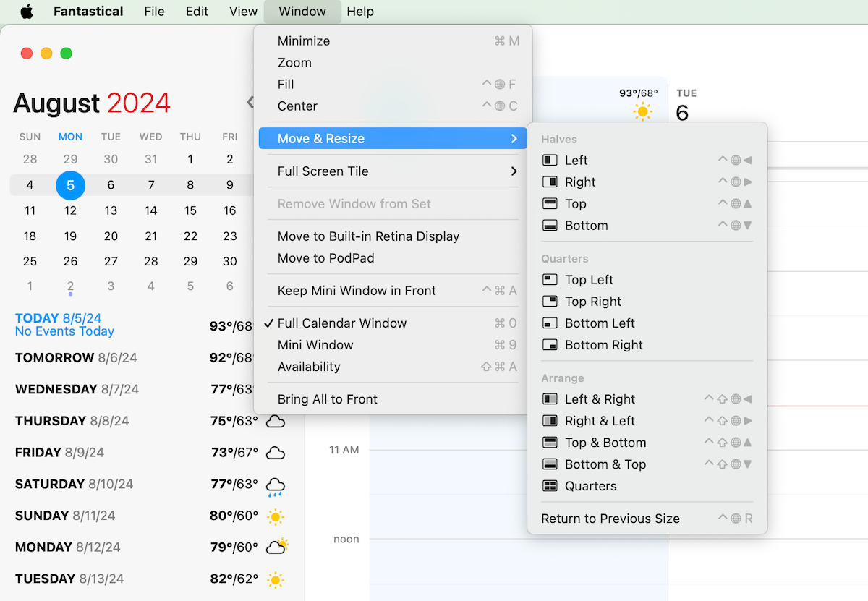868x601 pixels.
Task: Click the Top Left quarter icon
Action: click(x=550, y=279)
